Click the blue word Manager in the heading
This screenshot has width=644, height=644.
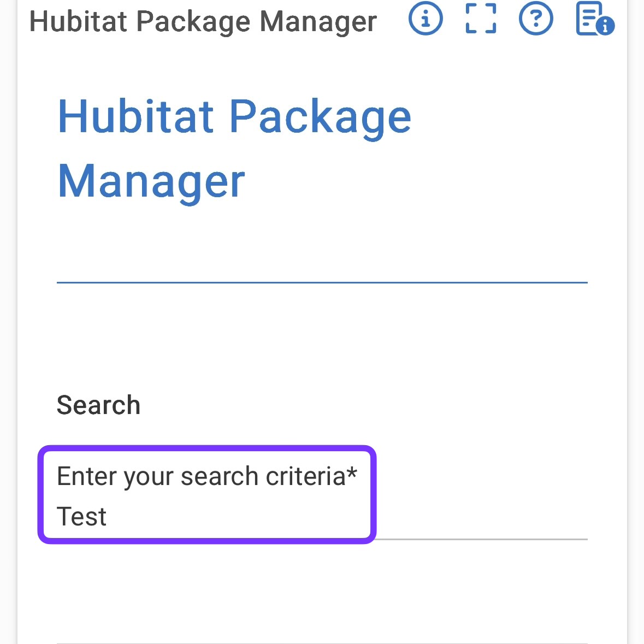point(151,181)
